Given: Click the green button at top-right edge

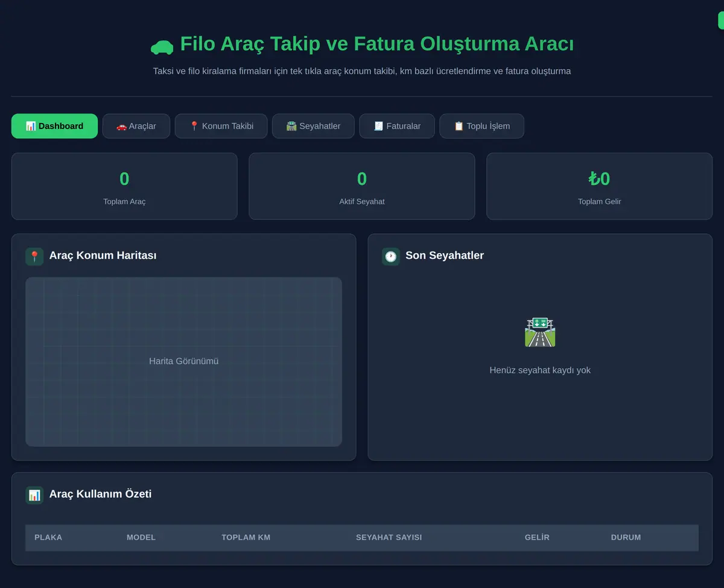Looking at the screenshot, I should point(721,21).
